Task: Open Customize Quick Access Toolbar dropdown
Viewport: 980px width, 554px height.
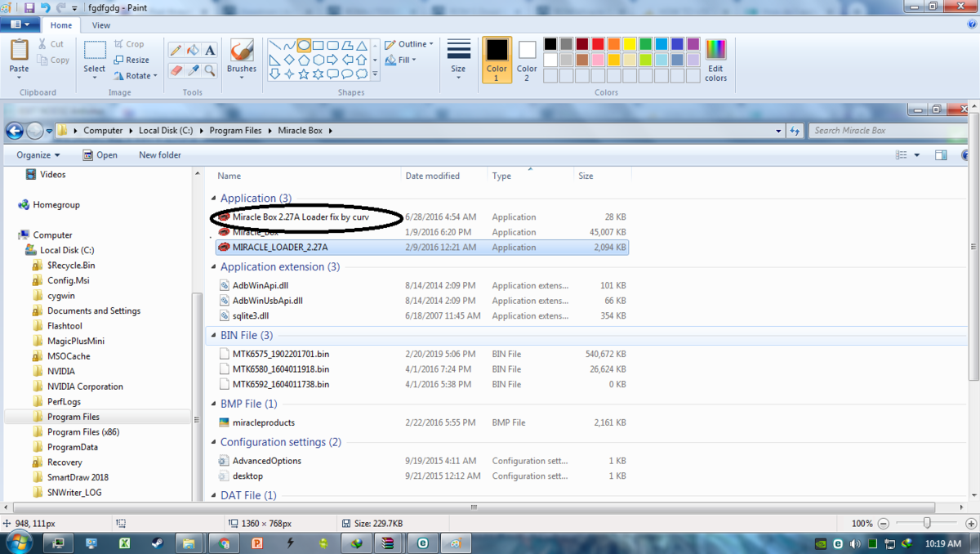Action: (x=74, y=8)
